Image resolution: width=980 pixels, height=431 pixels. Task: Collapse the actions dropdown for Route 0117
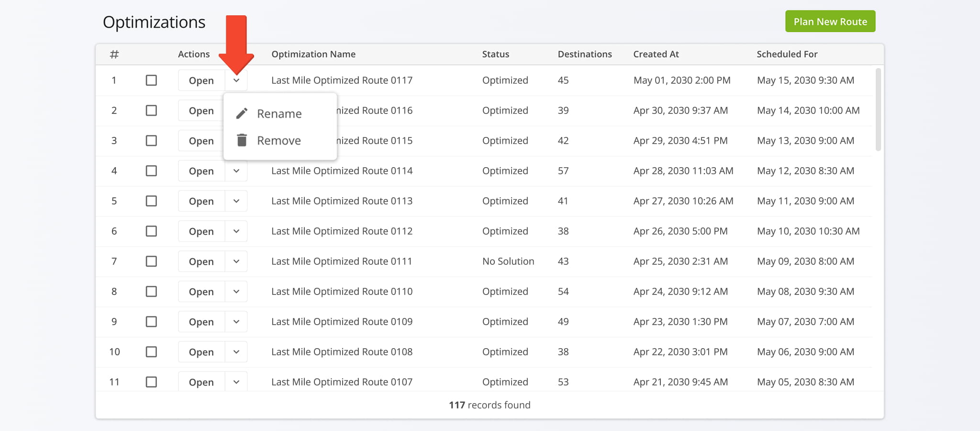click(x=236, y=80)
